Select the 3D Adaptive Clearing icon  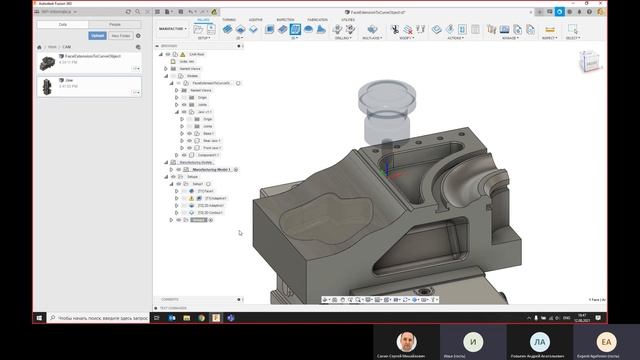(269, 29)
